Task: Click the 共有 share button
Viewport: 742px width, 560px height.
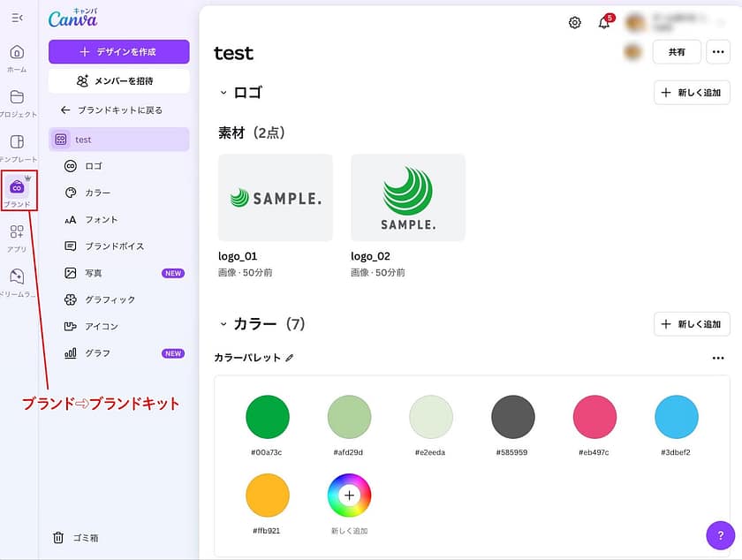Action: point(677,52)
